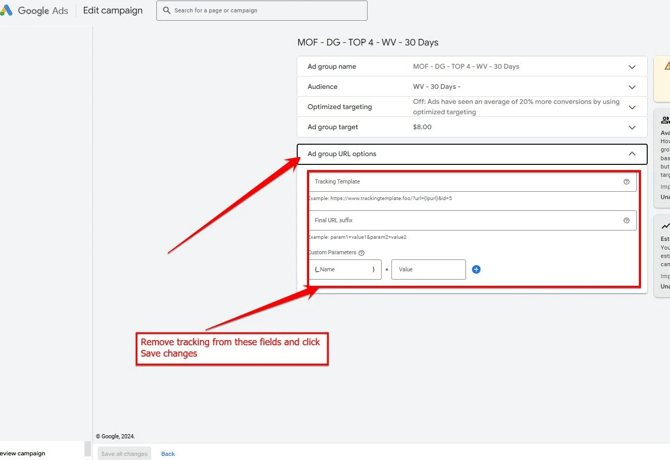Add another custom parameter with plus icon
Image resolution: width=670 pixels, height=460 pixels.
pyautogui.click(x=476, y=269)
